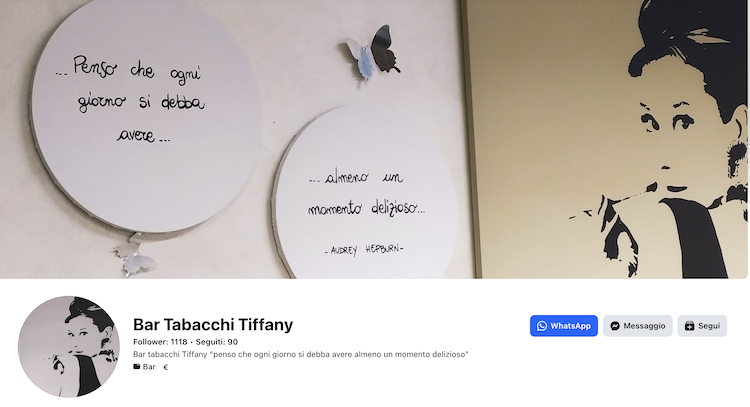Click the Bar category icon
The image size is (750, 407).
pos(137,367)
